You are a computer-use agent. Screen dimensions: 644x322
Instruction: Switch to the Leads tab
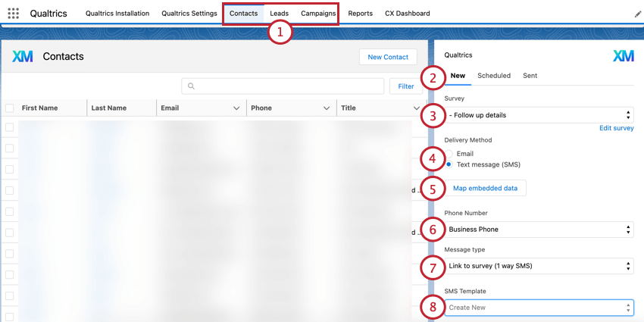click(x=279, y=14)
